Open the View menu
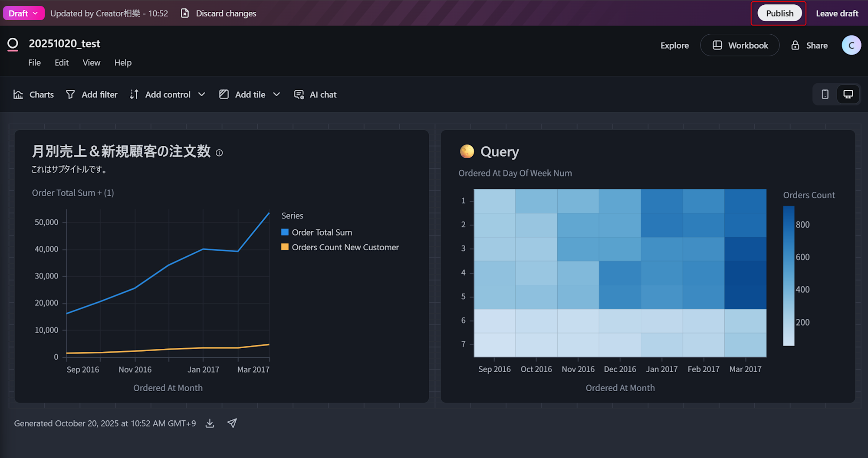The height and width of the screenshot is (458, 868). click(91, 63)
